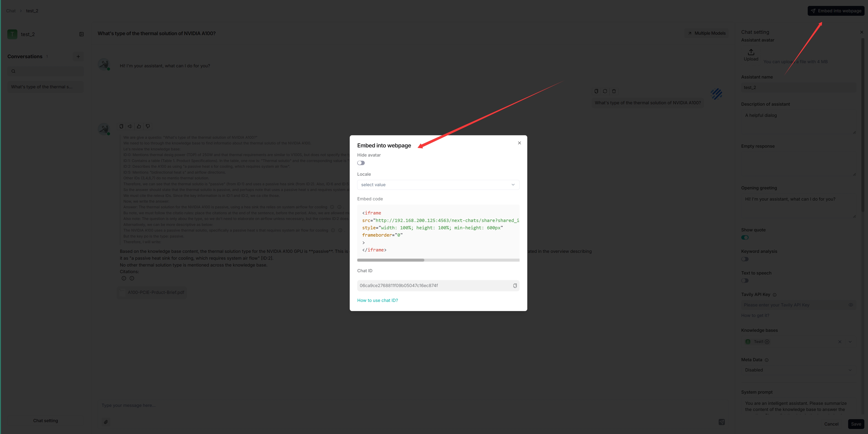Viewport: 868px width, 434px height.
Task: Click the test_2 assistant avatar icon
Action: [x=12, y=34]
